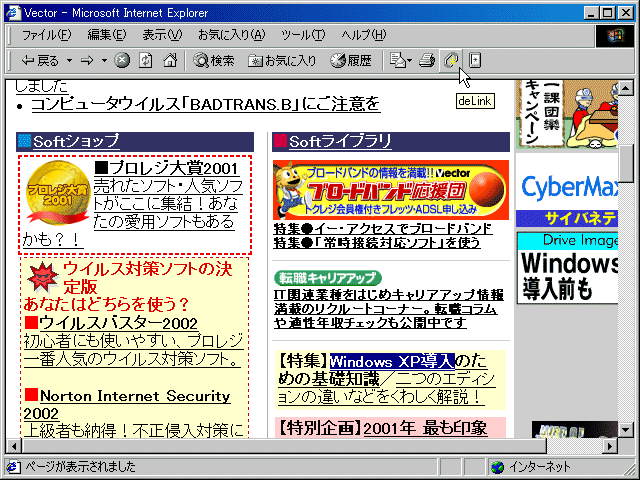640x480 pixels.
Task: Click the インターネット zone globe icon
Action: [498, 467]
